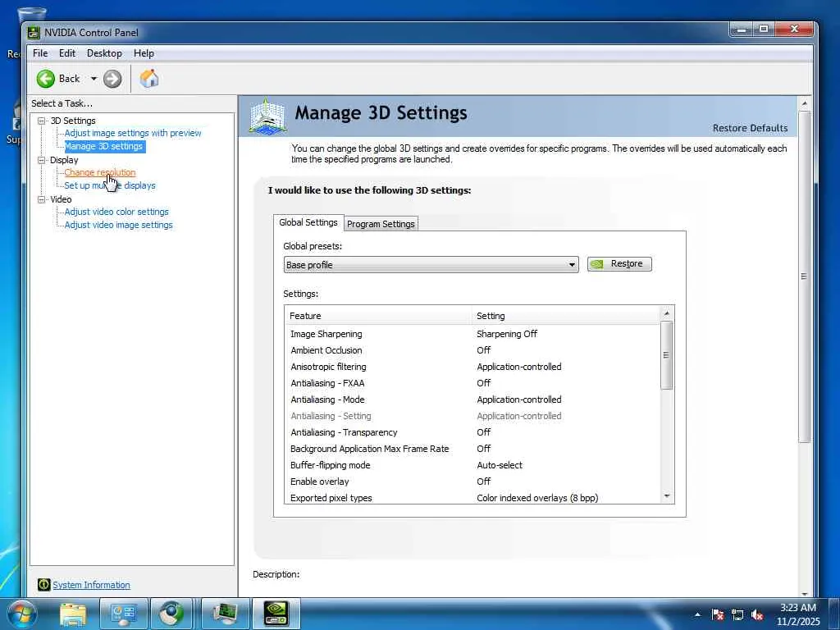Click the Restore button
Image resolution: width=840 pixels, height=630 pixels.
coord(619,263)
